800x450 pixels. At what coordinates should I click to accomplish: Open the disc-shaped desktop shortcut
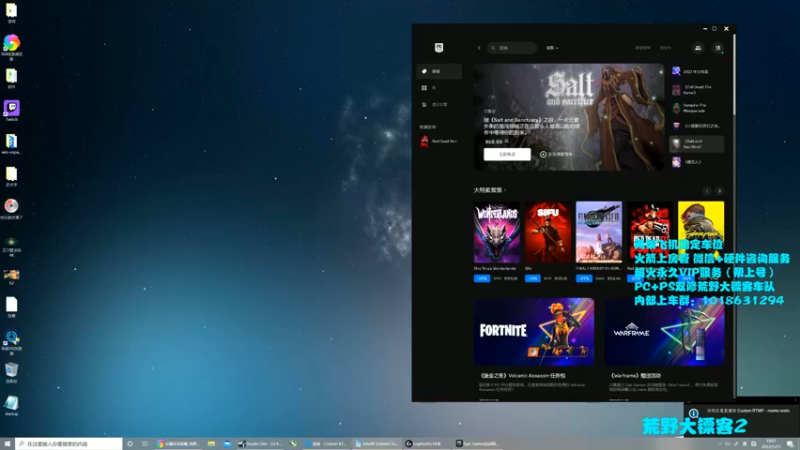click(x=11, y=208)
